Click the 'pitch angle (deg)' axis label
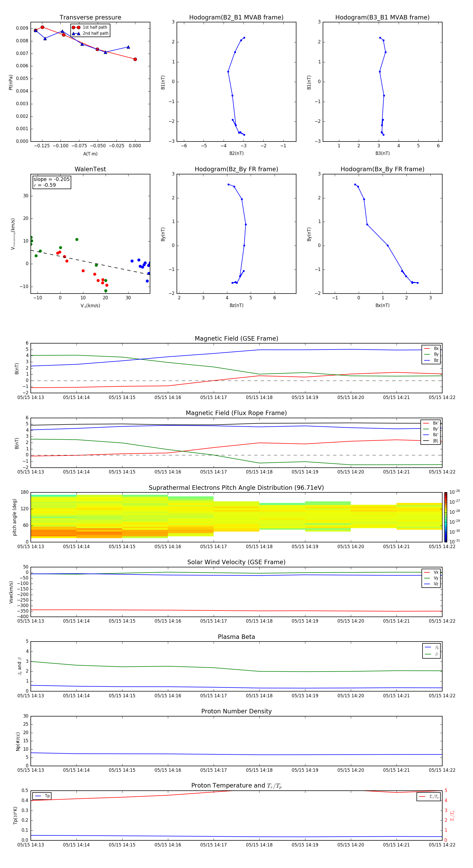The height and width of the screenshot is (868, 473). (14, 517)
